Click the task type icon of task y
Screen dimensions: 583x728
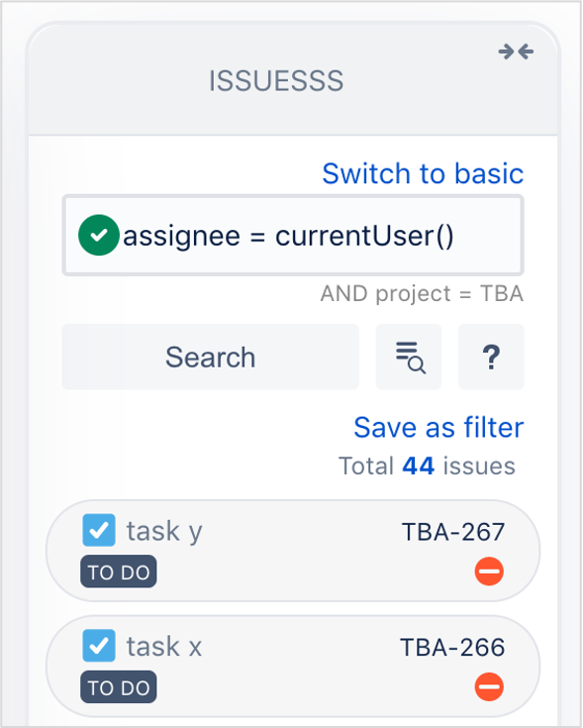[x=99, y=530]
